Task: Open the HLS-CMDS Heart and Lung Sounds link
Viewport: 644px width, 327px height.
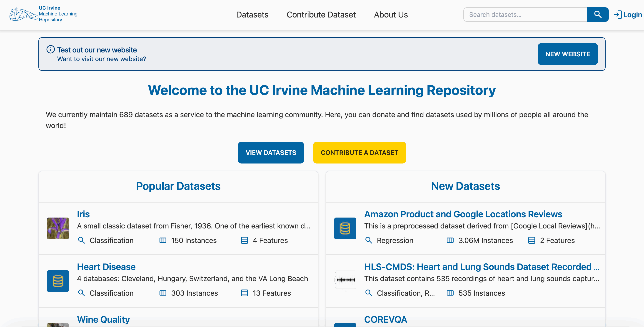Action: click(482, 267)
